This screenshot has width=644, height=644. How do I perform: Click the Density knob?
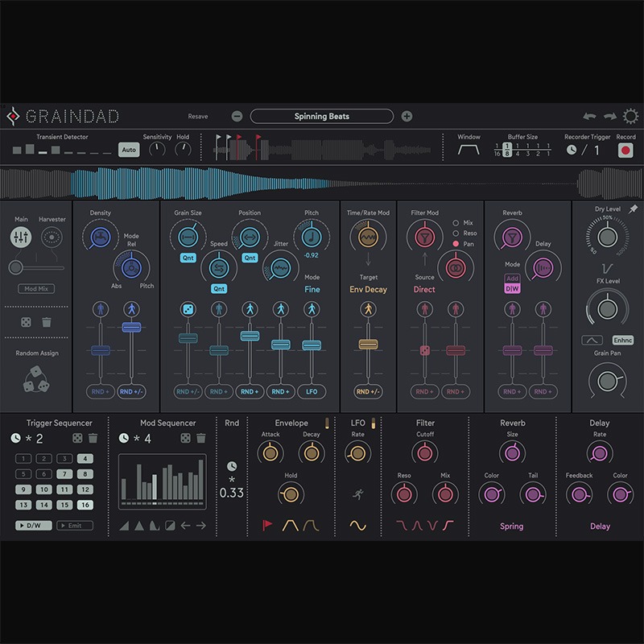tap(101, 237)
